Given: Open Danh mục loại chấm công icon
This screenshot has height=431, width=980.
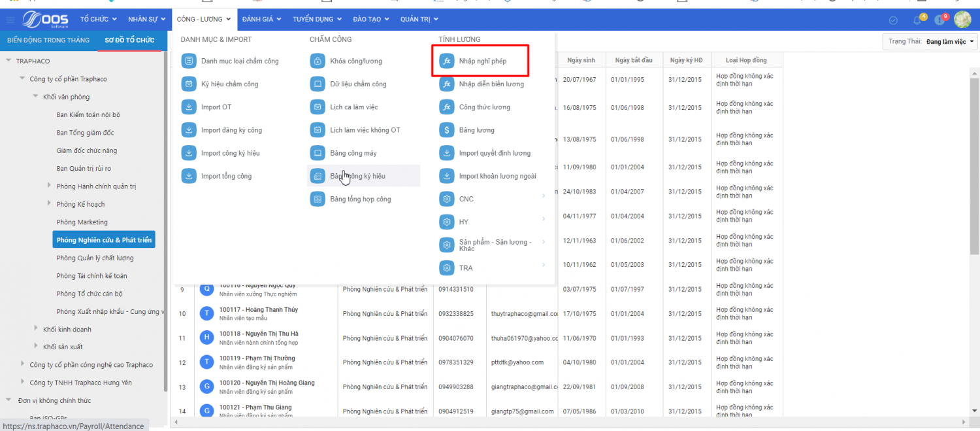Looking at the screenshot, I should [x=189, y=61].
